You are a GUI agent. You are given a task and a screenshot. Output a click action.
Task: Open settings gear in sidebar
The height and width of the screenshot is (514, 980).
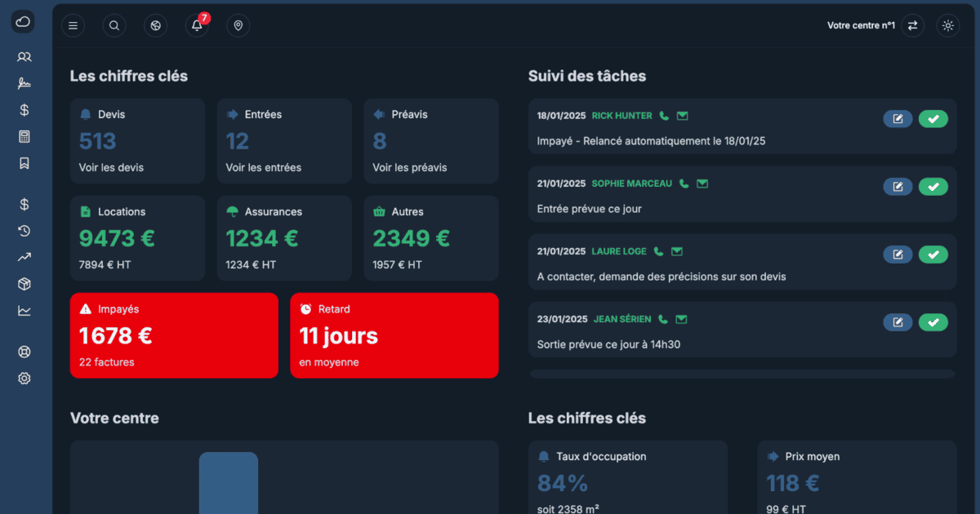[24, 379]
